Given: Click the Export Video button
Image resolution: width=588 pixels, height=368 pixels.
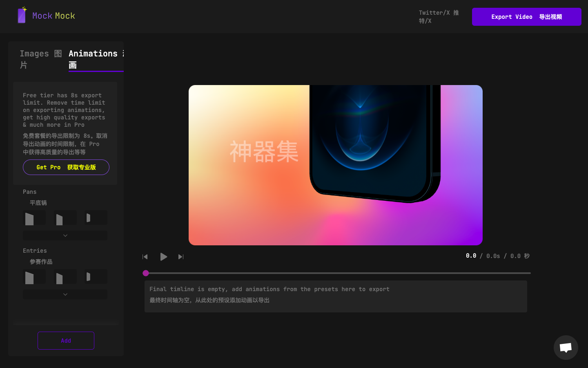Looking at the screenshot, I should click(526, 17).
